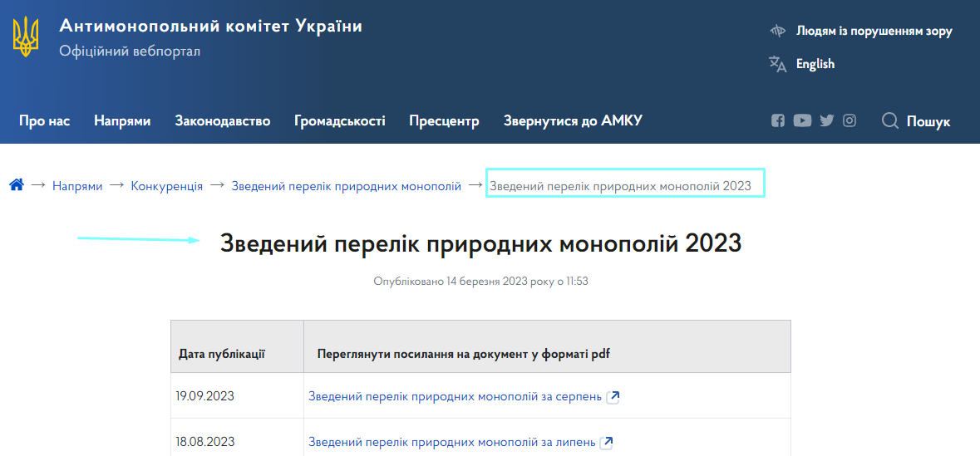Viewport: 980px width, 456px height.
Task: Click the Ukrainian trident emblem logo
Action: pyautogui.click(x=26, y=37)
